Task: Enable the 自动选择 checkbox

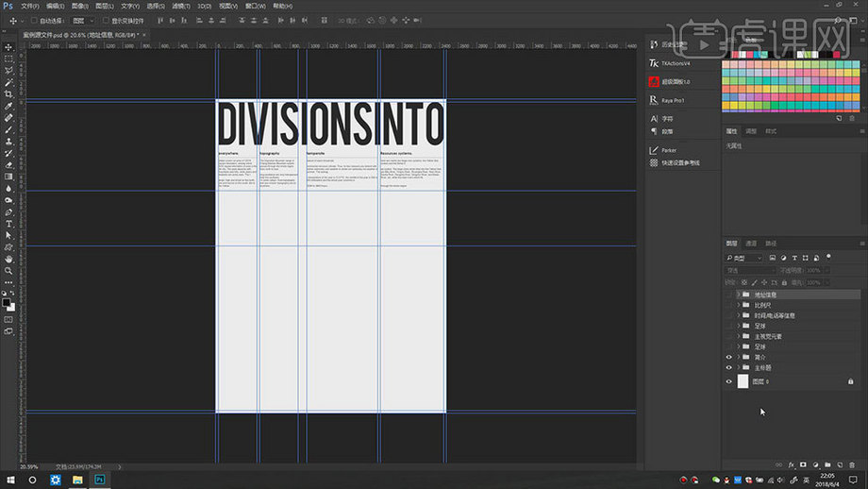Action: coord(34,19)
